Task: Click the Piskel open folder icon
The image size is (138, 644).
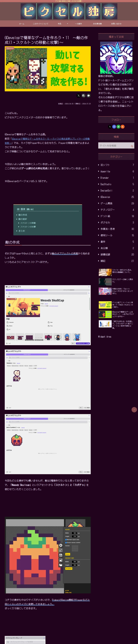Action: (61, 565)
